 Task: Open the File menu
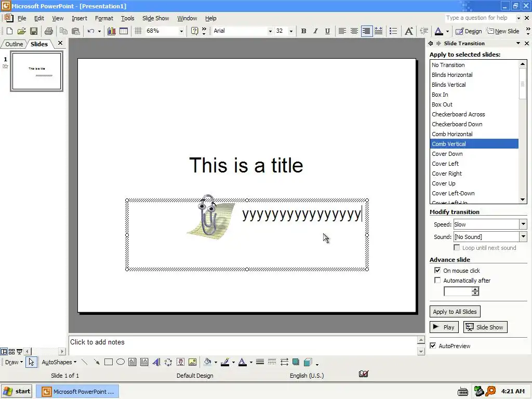(22, 18)
